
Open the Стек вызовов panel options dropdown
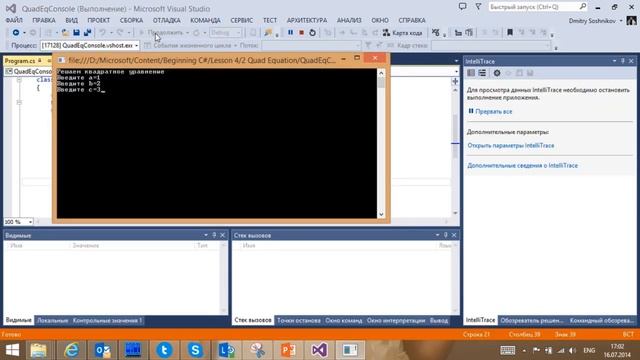coord(437,235)
